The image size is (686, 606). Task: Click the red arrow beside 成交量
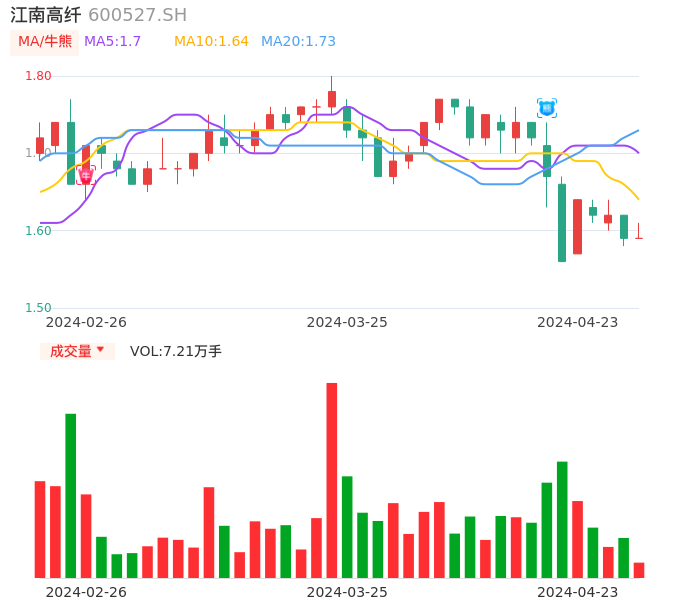click(x=100, y=350)
